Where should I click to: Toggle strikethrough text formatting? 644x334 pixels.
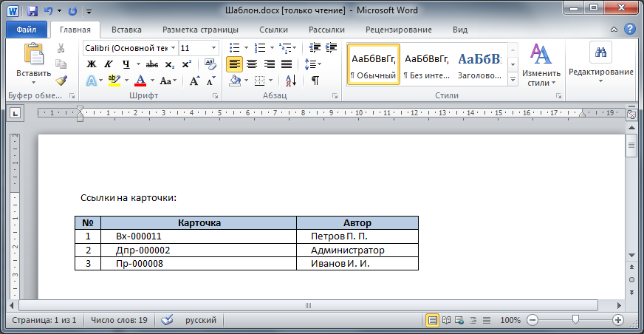(x=151, y=64)
